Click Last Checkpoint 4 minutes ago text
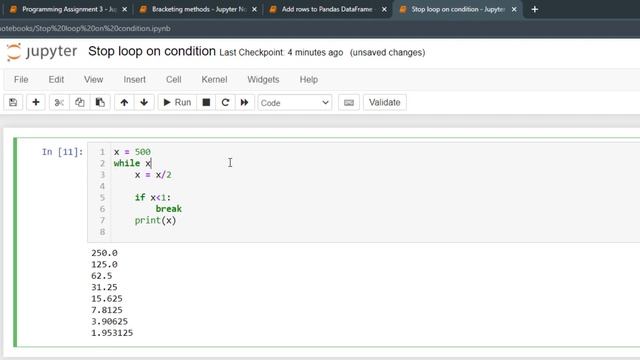The width and height of the screenshot is (640, 360). 281,53
